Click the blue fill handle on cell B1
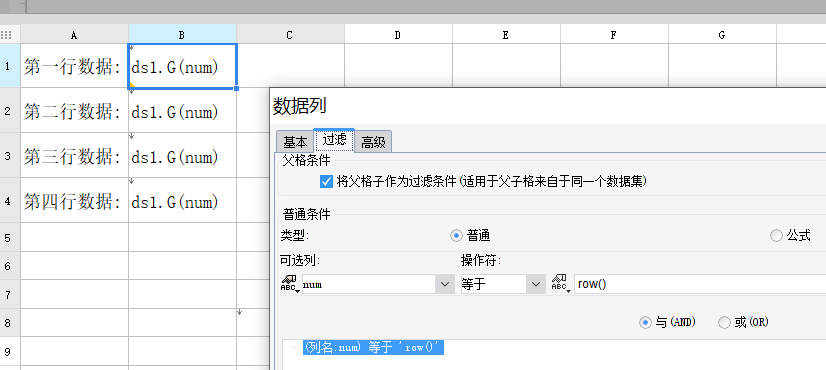Image resolution: width=826 pixels, height=370 pixels. (x=237, y=88)
